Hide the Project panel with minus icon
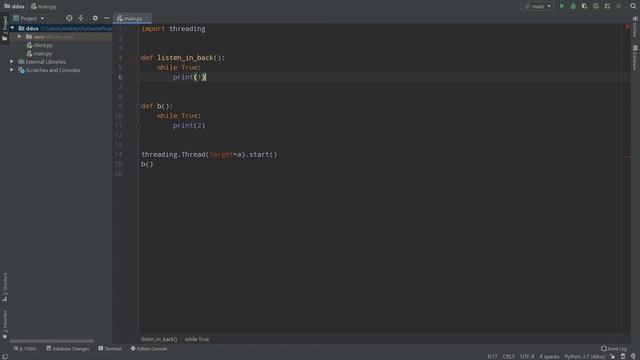640x360 pixels. click(107, 18)
